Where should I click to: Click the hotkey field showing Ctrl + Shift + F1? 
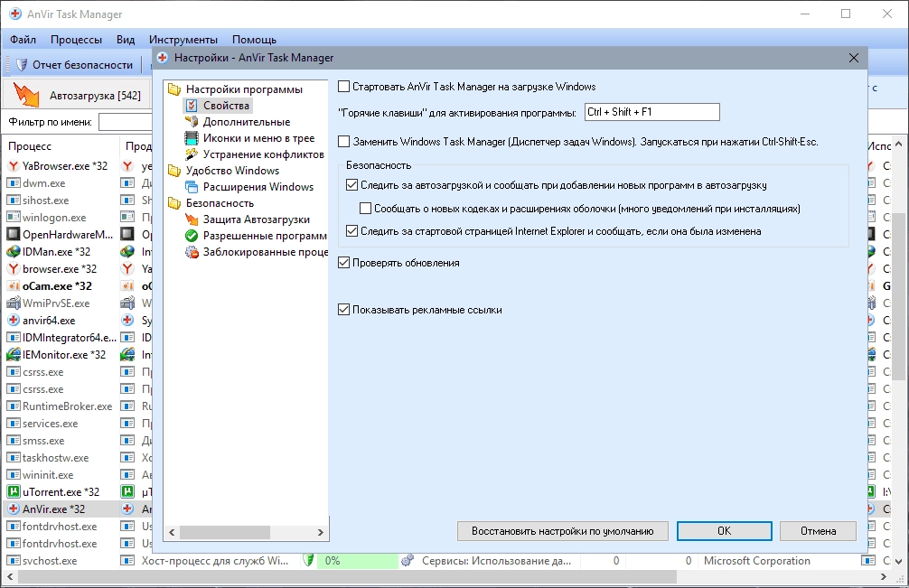coord(651,112)
